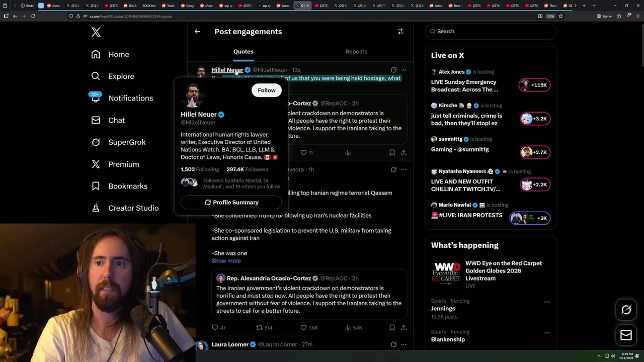Open more options on Laura Loomer's post
Screen dimensions: 644x362
tap(404, 344)
